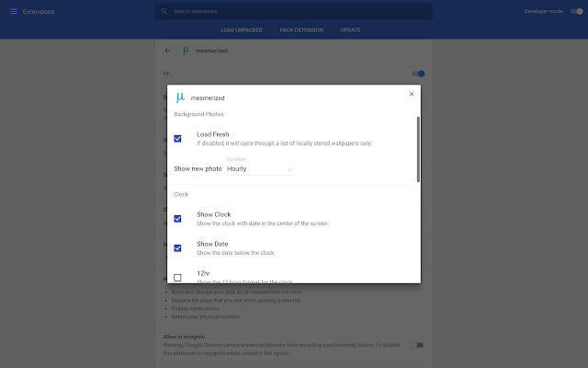Focus the Search extensions field

[x=294, y=11]
